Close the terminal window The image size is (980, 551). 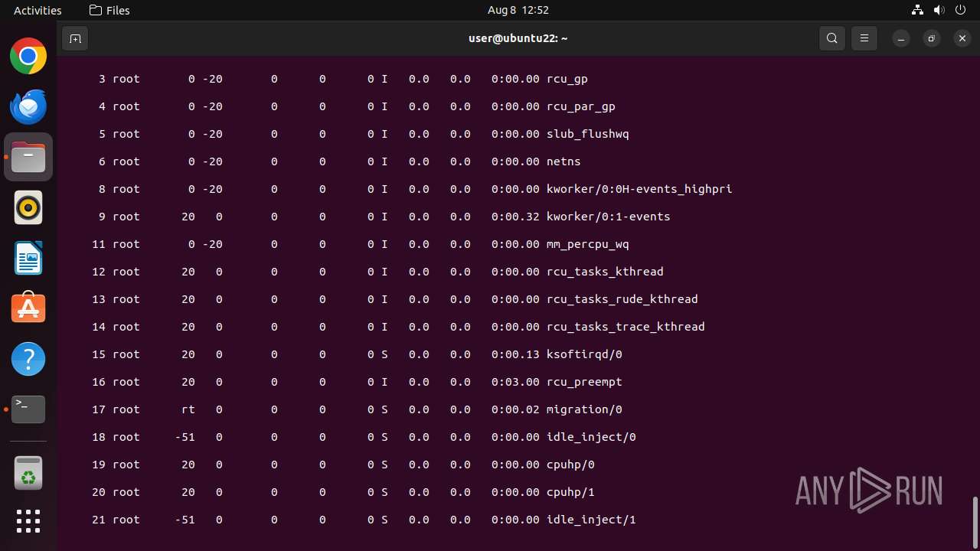pyautogui.click(x=962, y=38)
